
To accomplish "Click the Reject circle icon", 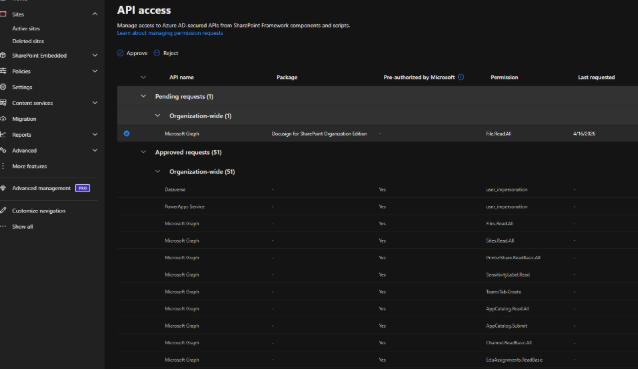I will (x=157, y=53).
